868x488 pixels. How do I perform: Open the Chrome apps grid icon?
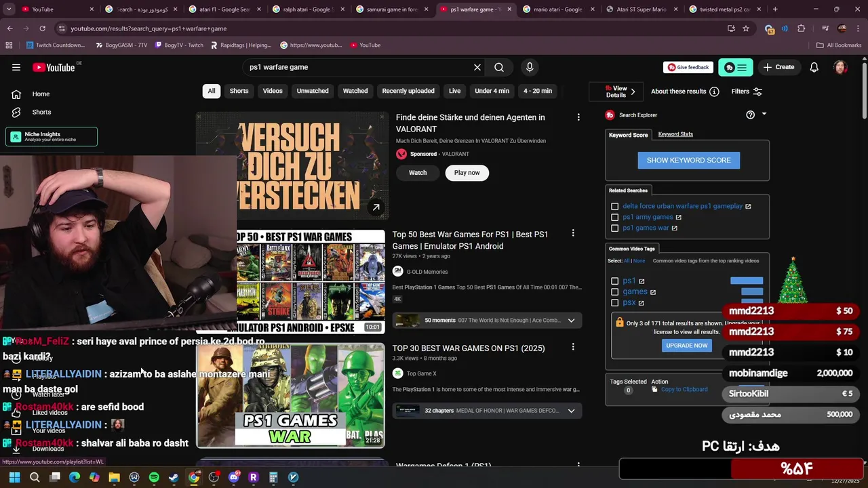[x=9, y=45]
